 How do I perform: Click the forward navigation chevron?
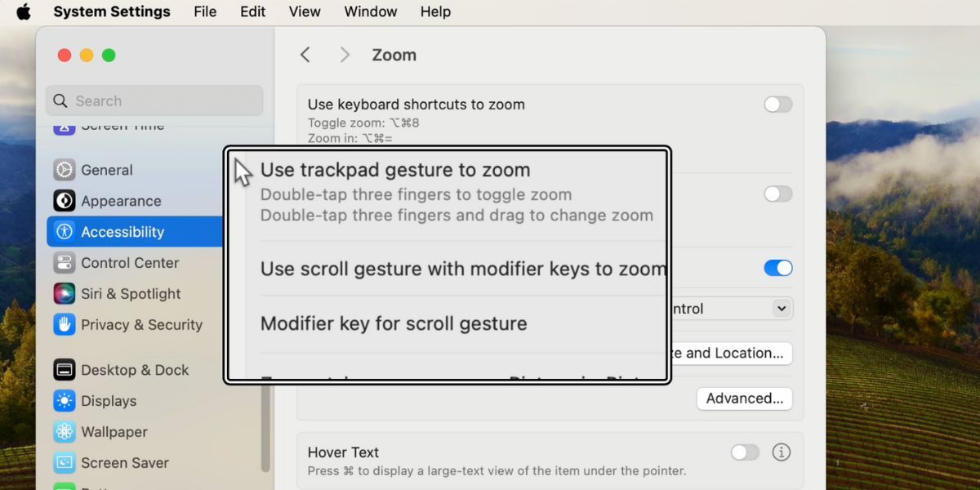pyautogui.click(x=344, y=54)
